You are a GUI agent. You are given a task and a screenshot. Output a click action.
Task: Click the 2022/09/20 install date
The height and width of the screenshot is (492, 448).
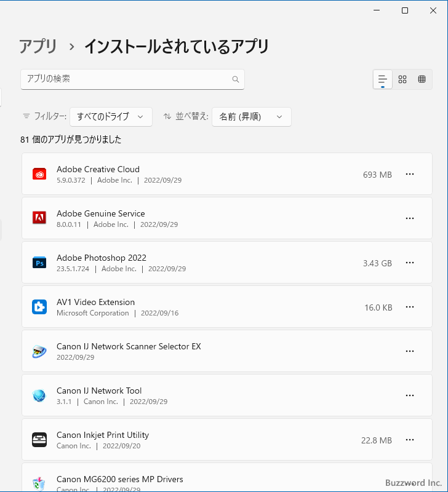[x=121, y=446]
